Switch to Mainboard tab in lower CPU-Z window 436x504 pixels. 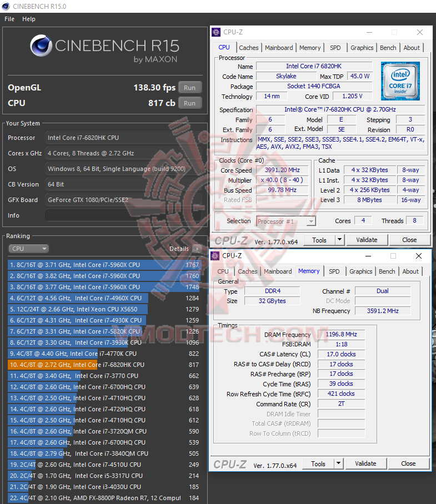coord(278,271)
